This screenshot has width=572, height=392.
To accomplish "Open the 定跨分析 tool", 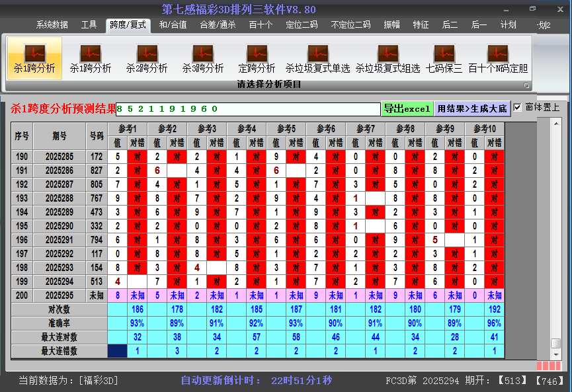I will [x=257, y=58].
